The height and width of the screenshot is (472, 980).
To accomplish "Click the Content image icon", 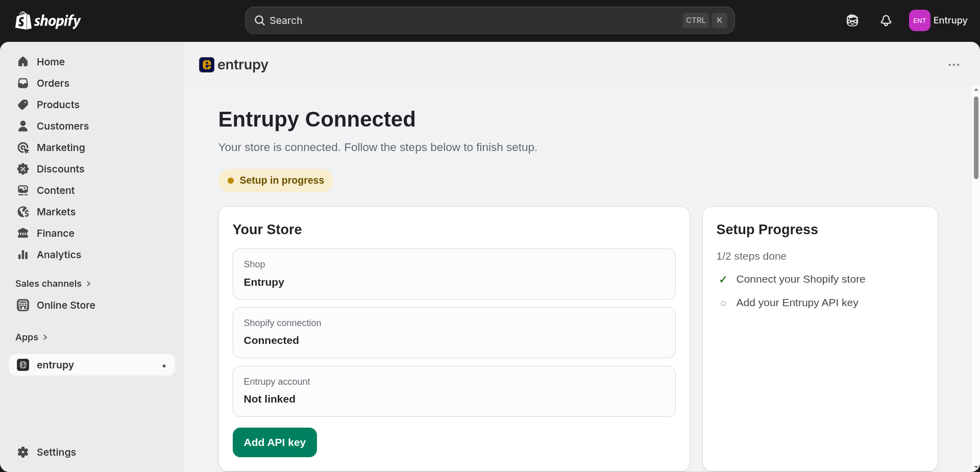I will (x=23, y=190).
